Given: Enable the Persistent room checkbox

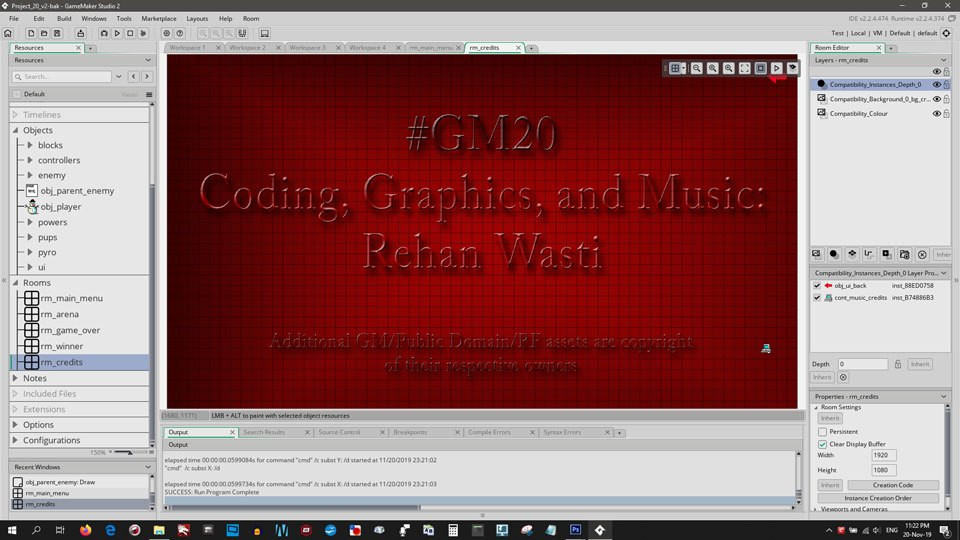Looking at the screenshot, I should 822,432.
